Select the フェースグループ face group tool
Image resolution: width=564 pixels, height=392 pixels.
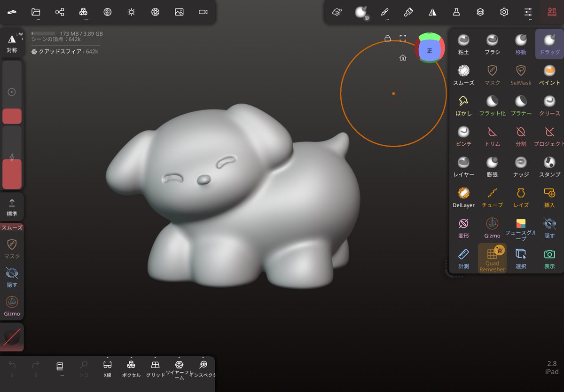coord(521,229)
